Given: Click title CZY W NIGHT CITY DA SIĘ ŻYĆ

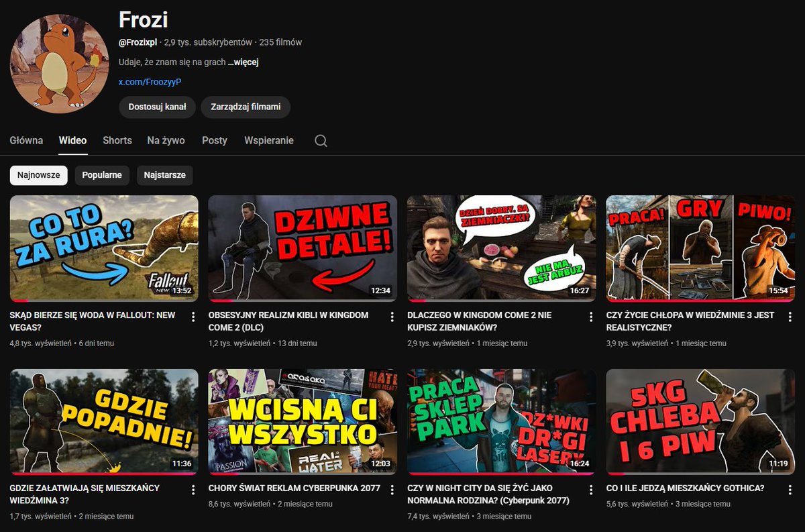Looking at the screenshot, I should coord(488,494).
